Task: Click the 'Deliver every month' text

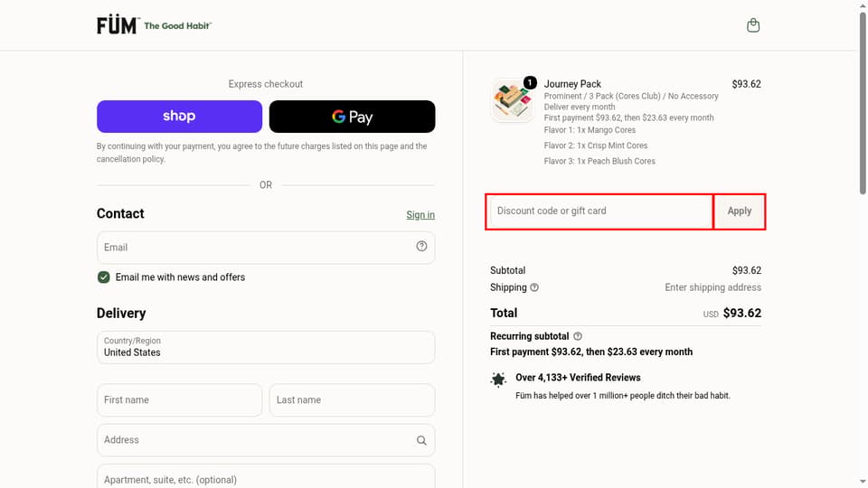Action: coord(580,107)
